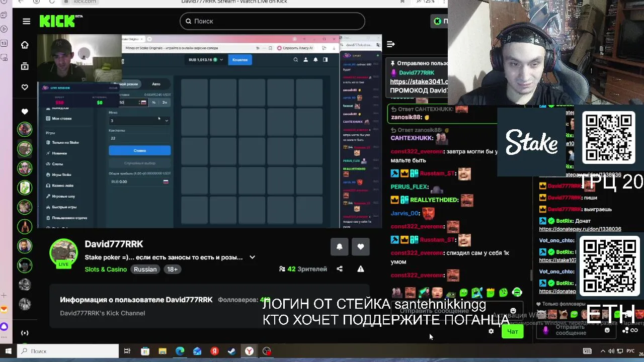Share the stream via the share icon
644x362 pixels.
(340, 269)
